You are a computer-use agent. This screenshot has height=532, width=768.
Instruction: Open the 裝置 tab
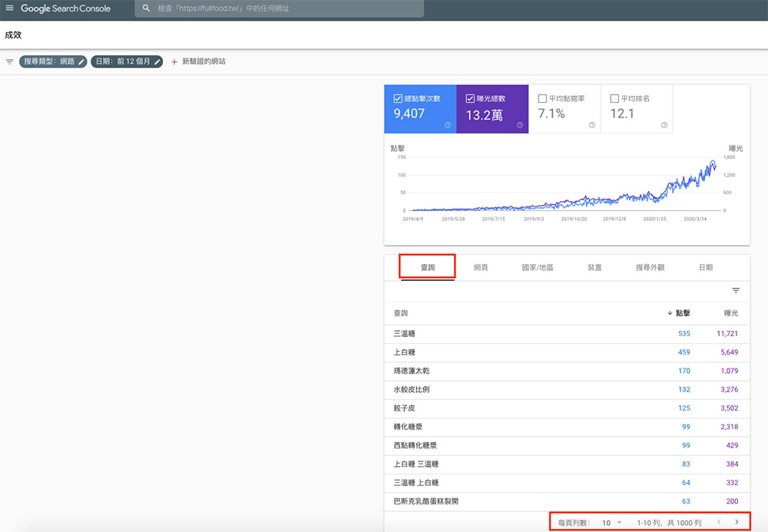click(x=594, y=266)
